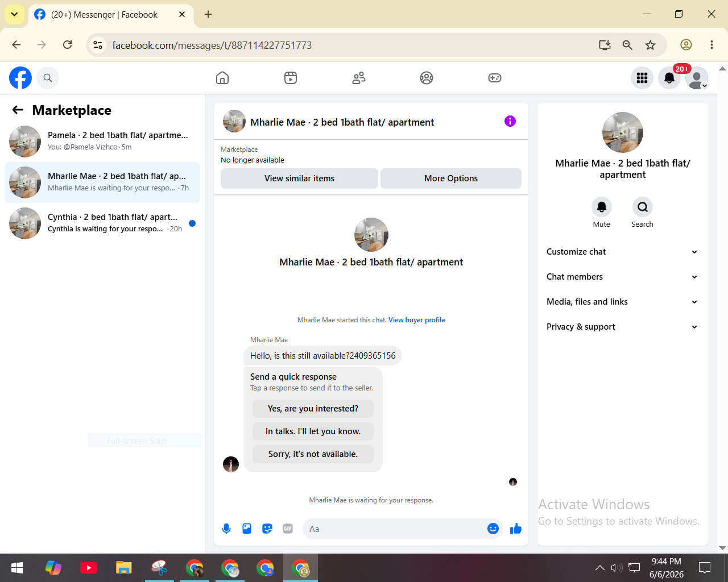Open the Cynthia conversation
Image resolution: width=728 pixels, height=582 pixels.
(x=102, y=223)
